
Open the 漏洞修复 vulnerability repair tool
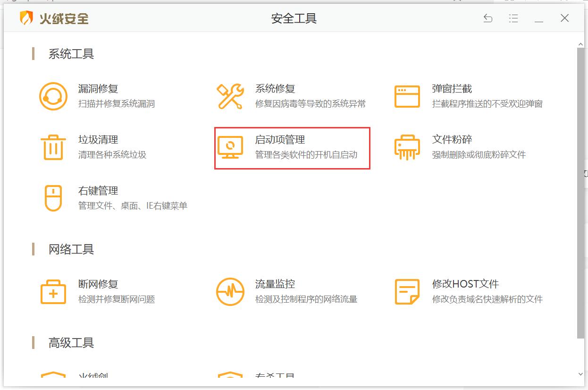pyautogui.click(x=97, y=88)
